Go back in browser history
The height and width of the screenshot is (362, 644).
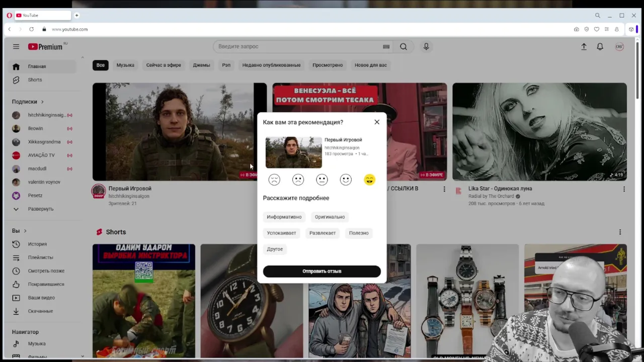point(9,29)
